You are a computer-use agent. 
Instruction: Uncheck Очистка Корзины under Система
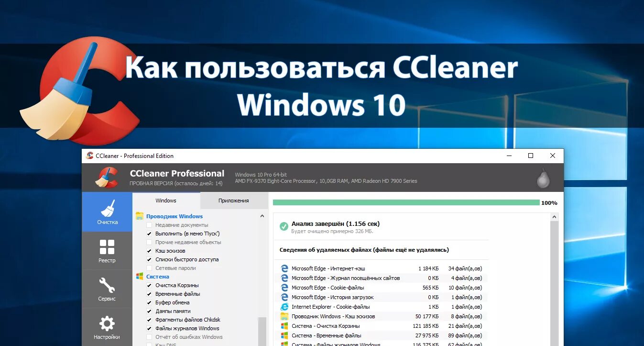149,285
